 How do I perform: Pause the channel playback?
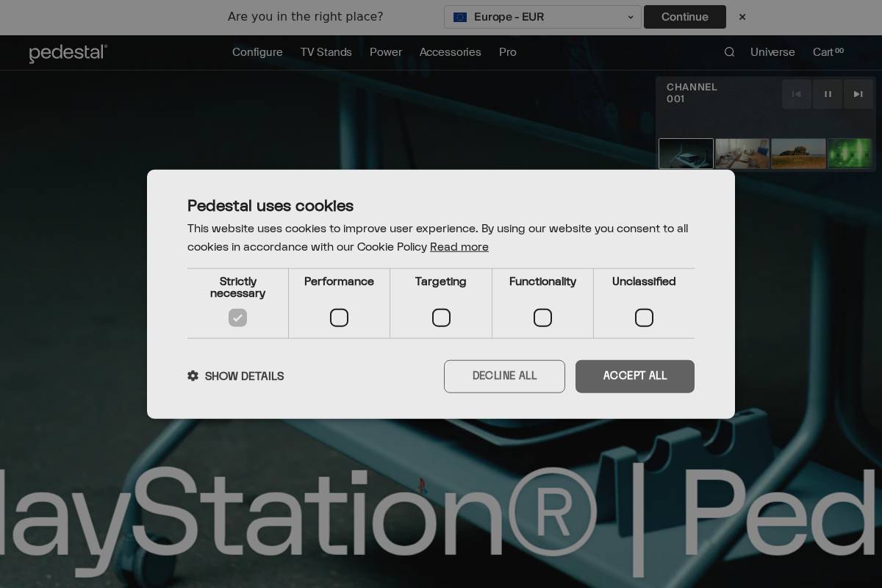pyautogui.click(x=828, y=94)
